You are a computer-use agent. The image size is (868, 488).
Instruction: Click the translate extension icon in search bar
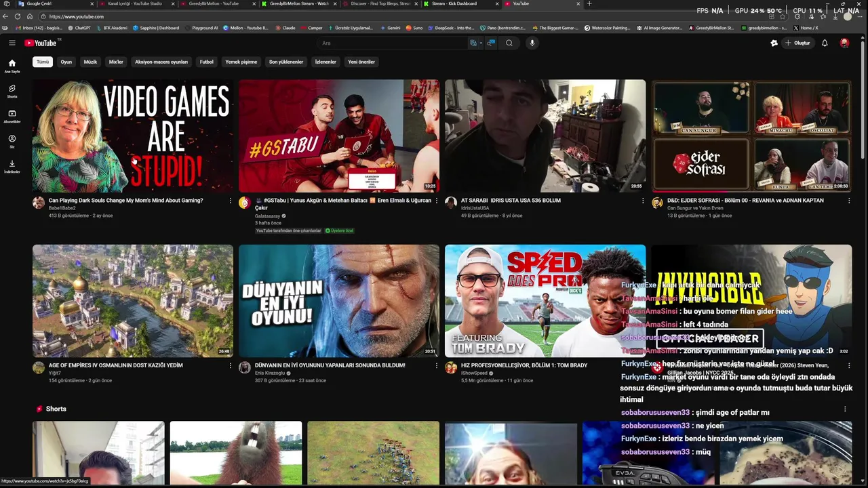coord(473,43)
